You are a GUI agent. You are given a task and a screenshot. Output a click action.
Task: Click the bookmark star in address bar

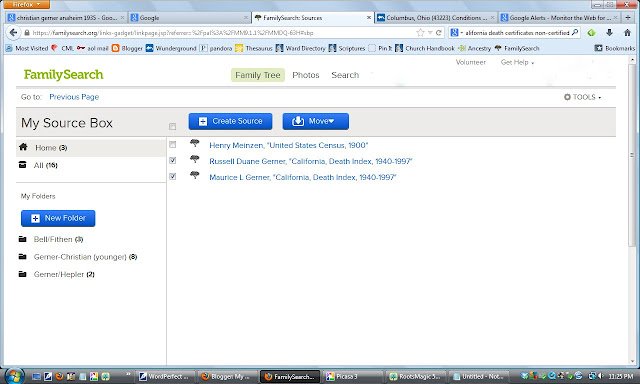pyautogui.click(x=420, y=33)
